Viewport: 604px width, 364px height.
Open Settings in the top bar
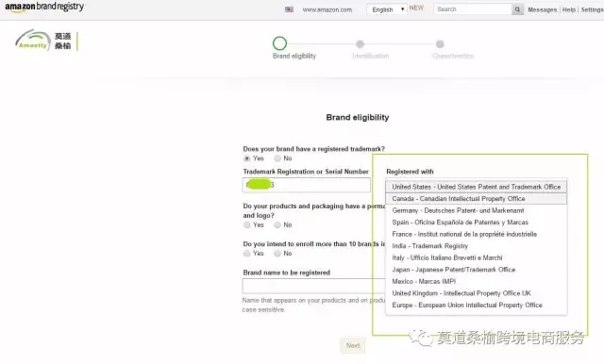click(593, 9)
